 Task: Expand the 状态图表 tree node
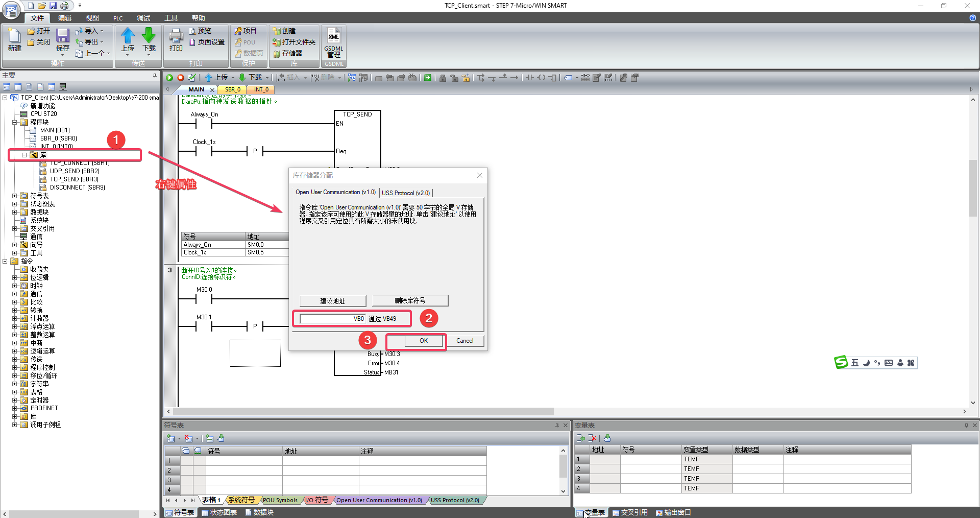pyautogui.click(x=14, y=204)
